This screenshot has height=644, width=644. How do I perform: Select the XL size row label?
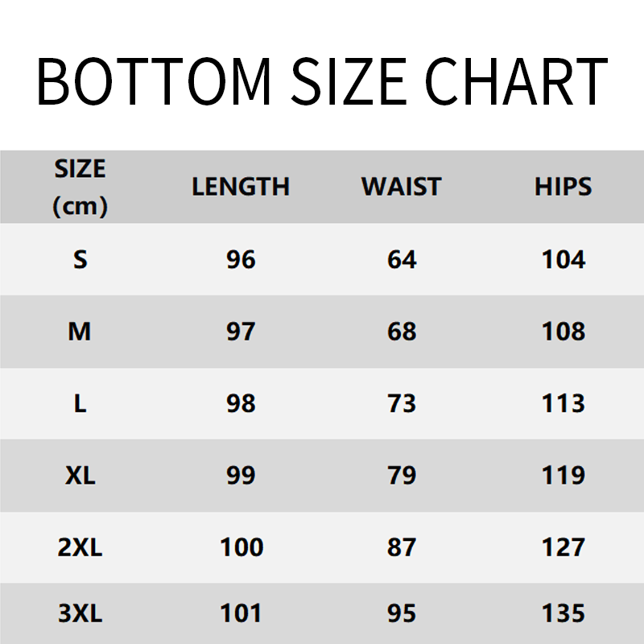[80, 475]
